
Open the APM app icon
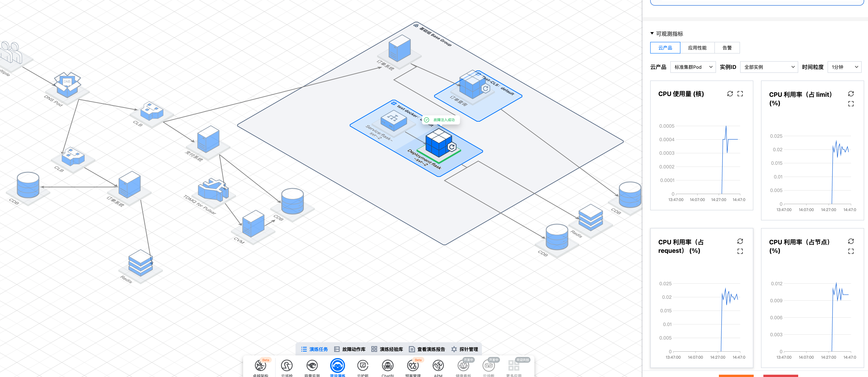tap(438, 366)
